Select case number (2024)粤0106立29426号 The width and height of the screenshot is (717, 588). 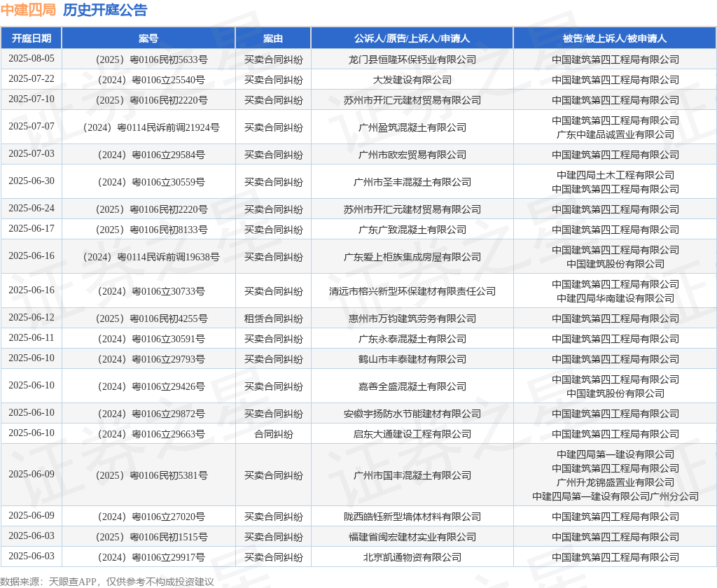pos(151,387)
